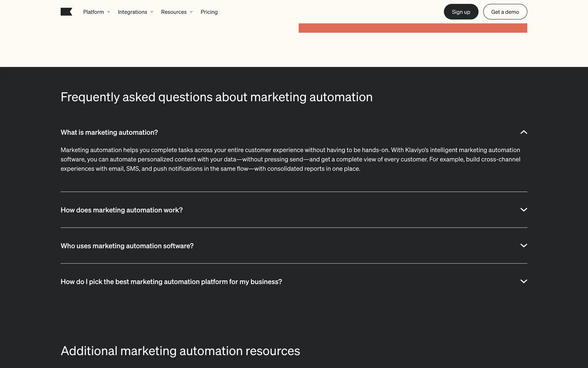
Task: Open the Platform menu
Action: click(93, 12)
